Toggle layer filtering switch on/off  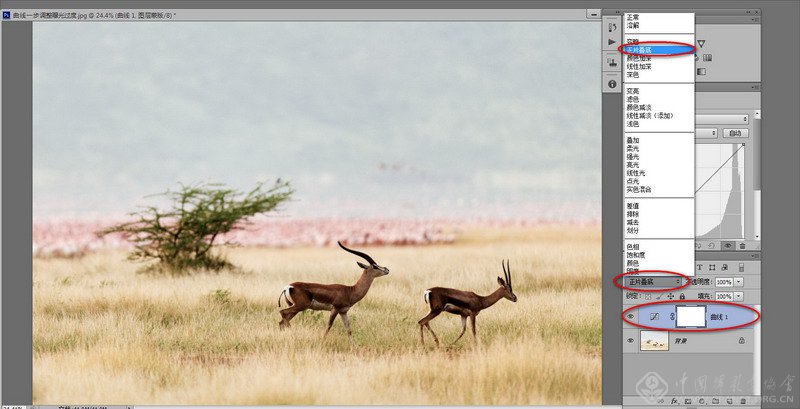[741, 268]
